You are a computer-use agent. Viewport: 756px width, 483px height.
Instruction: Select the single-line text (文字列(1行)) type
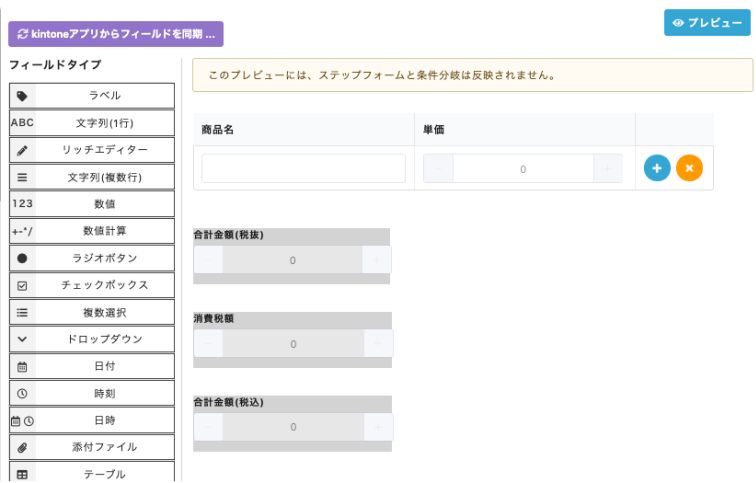tap(92, 123)
